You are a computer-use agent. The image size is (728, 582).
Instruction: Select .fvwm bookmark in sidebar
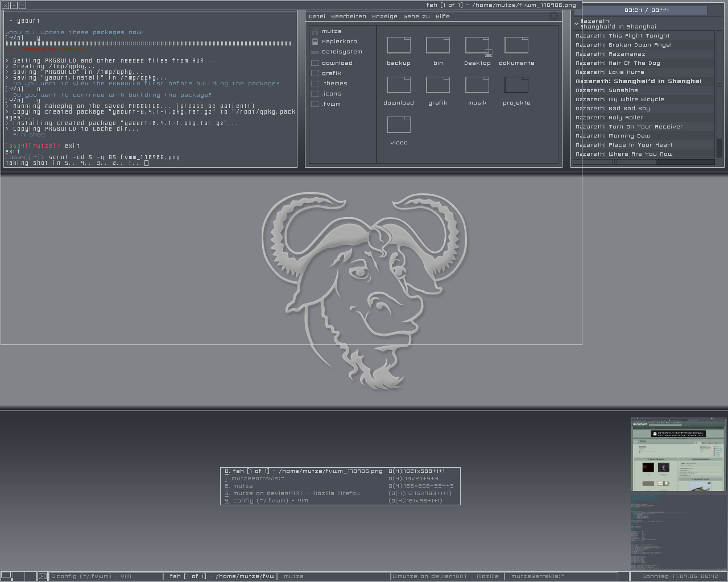click(326, 104)
